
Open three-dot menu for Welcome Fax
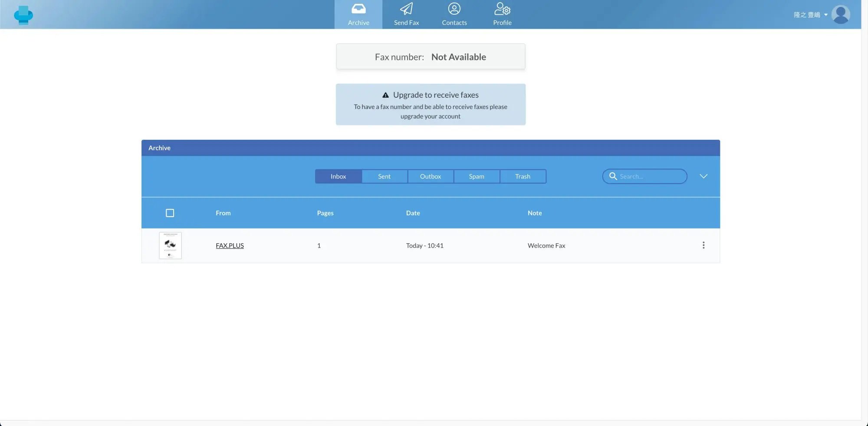click(704, 245)
